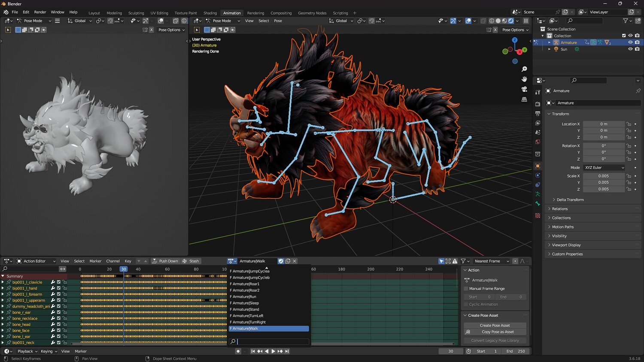
Task: Click the play reversed button
Action: point(267,351)
